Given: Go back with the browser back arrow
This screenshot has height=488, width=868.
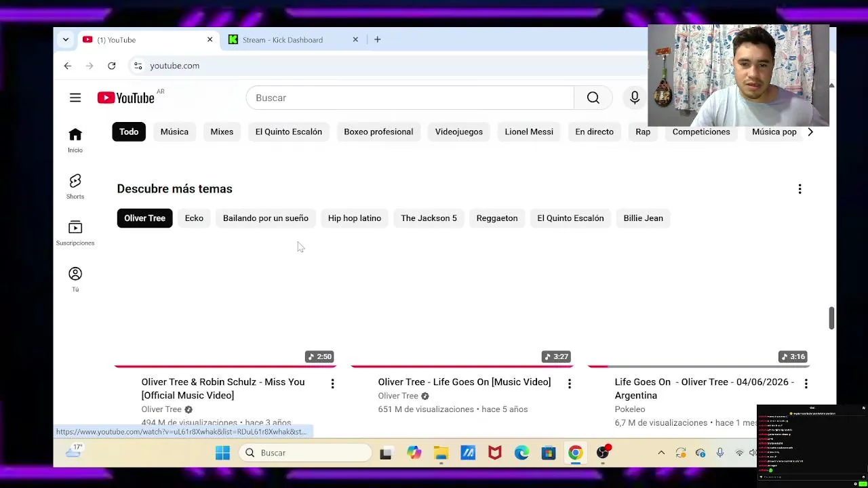Looking at the screenshot, I should [x=68, y=66].
